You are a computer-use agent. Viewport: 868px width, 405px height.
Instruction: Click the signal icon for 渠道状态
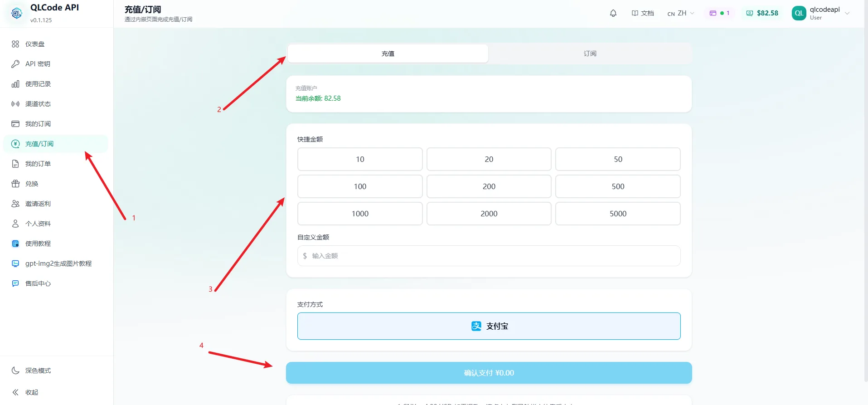(x=15, y=104)
